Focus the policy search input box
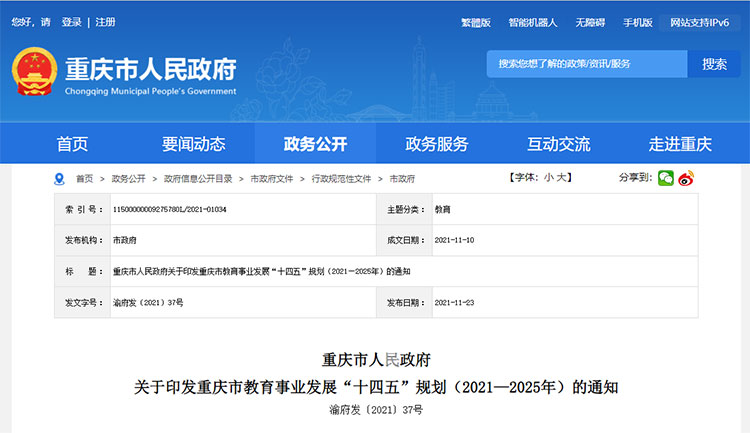Screen dimensions: 750x433 pos(586,64)
